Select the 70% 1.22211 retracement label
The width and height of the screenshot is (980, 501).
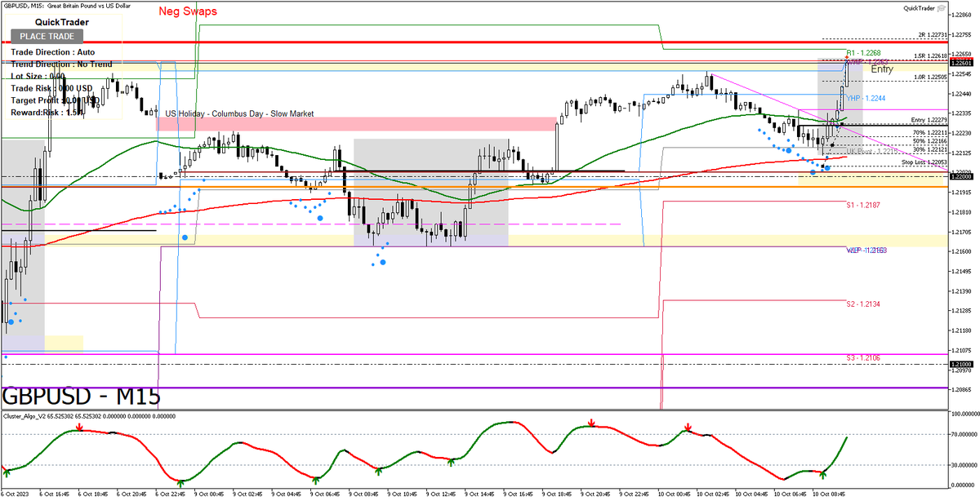click(931, 132)
